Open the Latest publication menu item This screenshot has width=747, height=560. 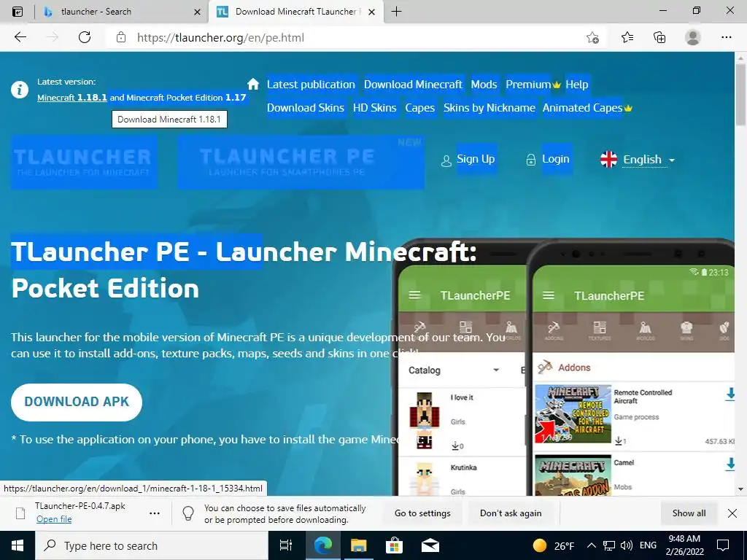[x=311, y=85]
